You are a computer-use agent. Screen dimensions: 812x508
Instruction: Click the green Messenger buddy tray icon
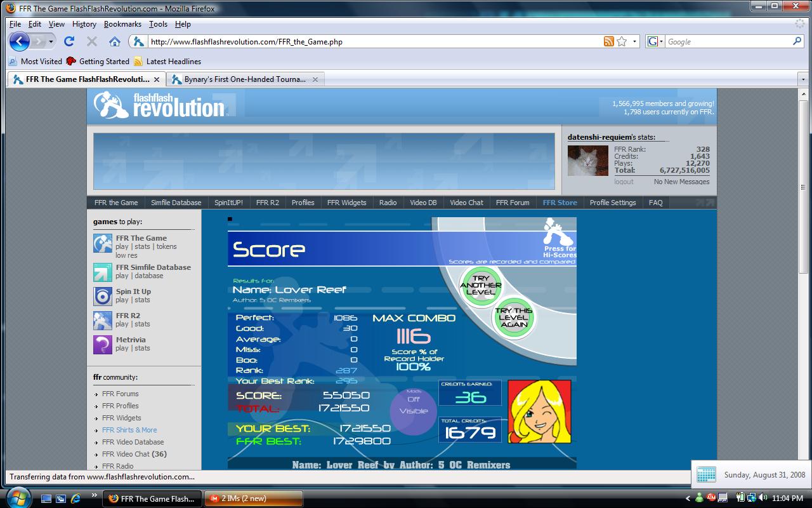coord(699,498)
